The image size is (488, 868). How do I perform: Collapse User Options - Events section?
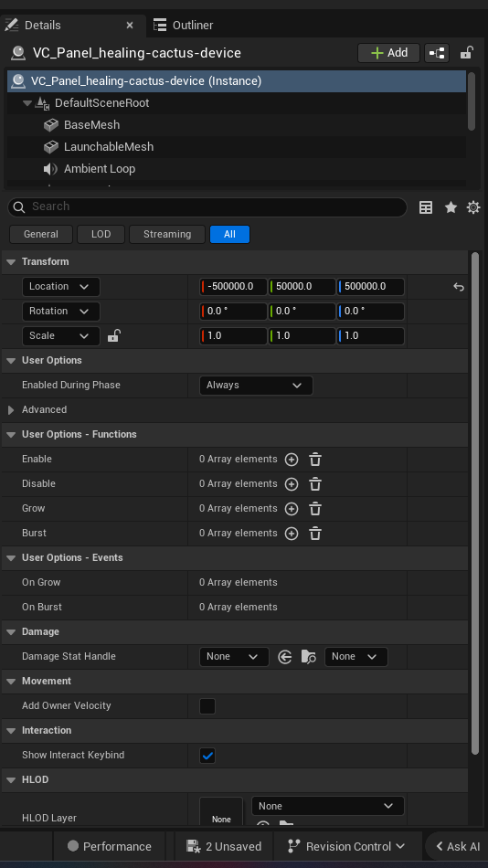pos(11,558)
